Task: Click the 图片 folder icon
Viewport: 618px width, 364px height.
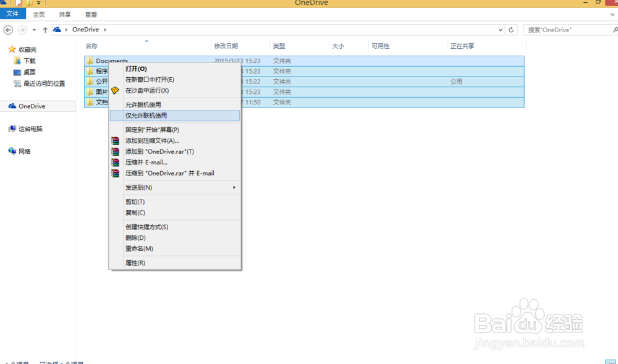Action: click(90, 91)
